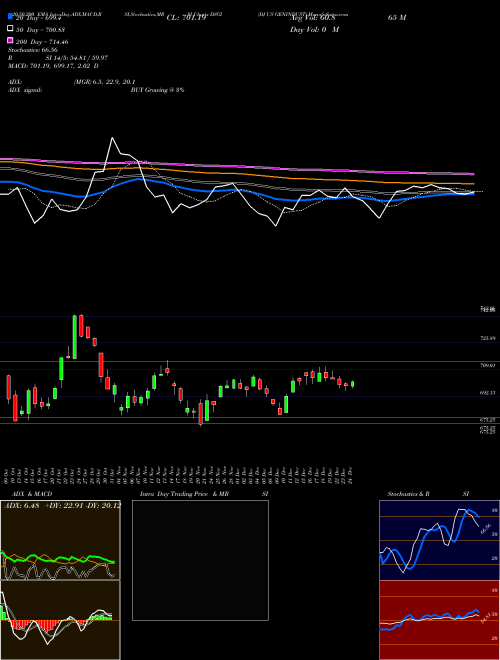
Task: Click the blue 20 Day legend swatch
Action: click(x=10, y=17)
